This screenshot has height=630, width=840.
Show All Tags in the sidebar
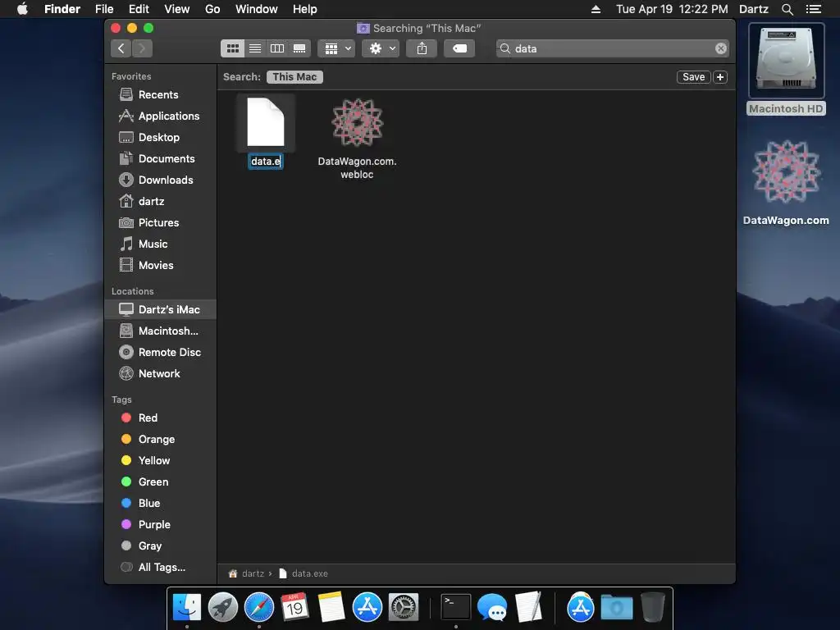coord(161,568)
